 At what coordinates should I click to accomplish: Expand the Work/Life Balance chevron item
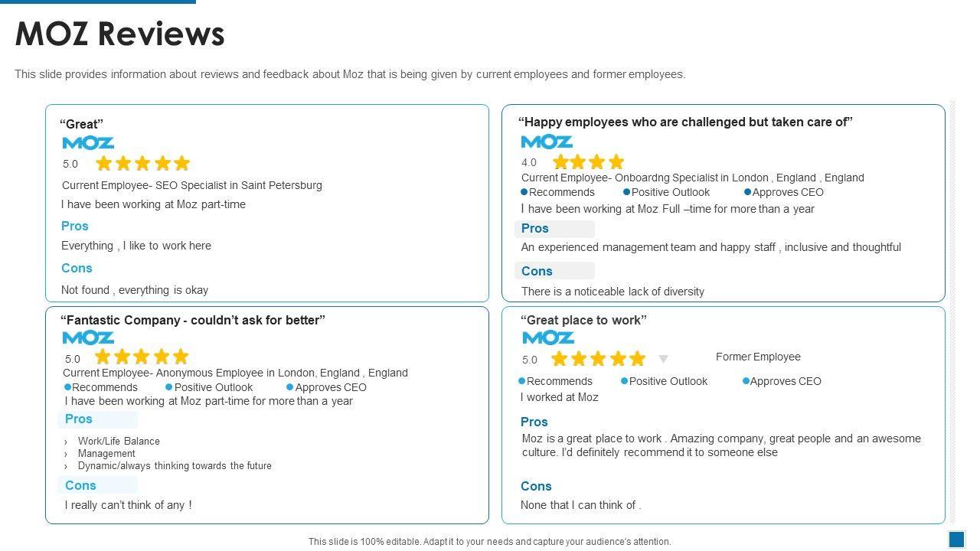click(66, 442)
